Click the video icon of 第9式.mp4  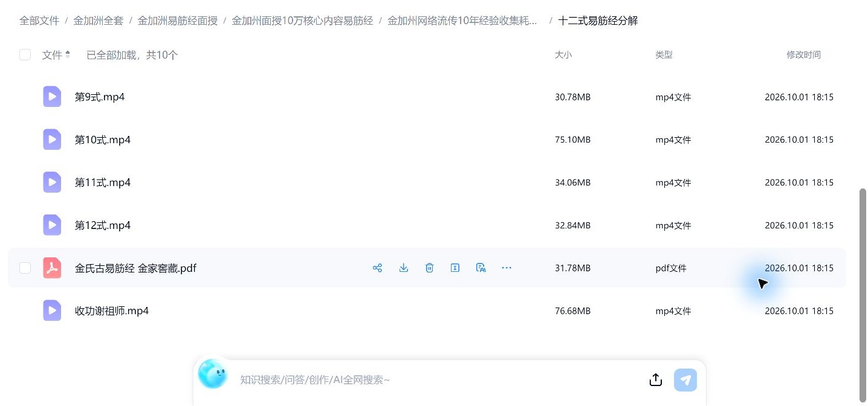52,97
